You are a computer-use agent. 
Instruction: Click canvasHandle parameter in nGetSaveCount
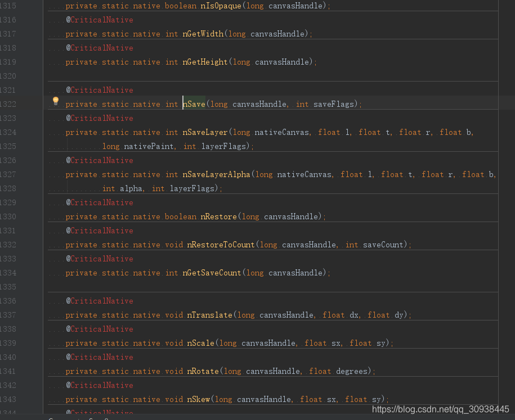(295, 273)
